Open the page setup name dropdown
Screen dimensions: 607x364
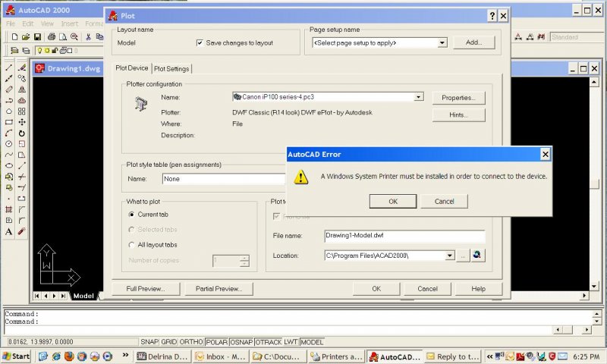click(x=442, y=43)
